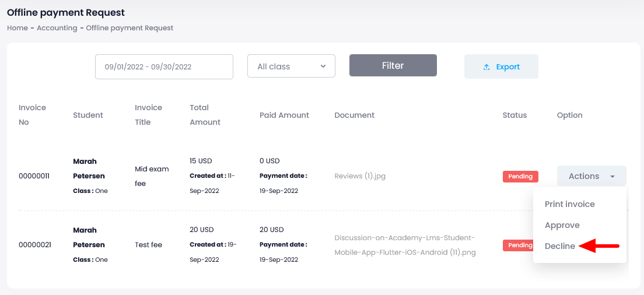Select Print invoice from the menu
This screenshot has width=644, height=295.
569,204
